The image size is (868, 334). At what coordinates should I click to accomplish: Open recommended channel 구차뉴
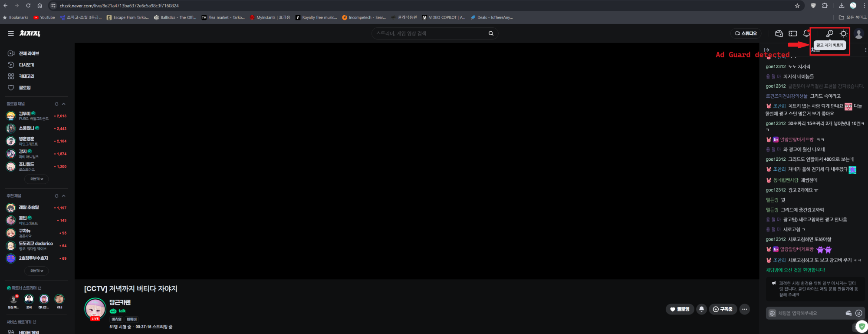coord(36,233)
